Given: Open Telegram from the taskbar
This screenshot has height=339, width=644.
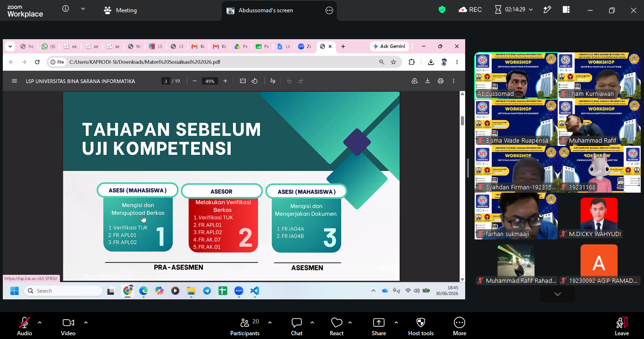Looking at the screenshot, I should 207,291.
